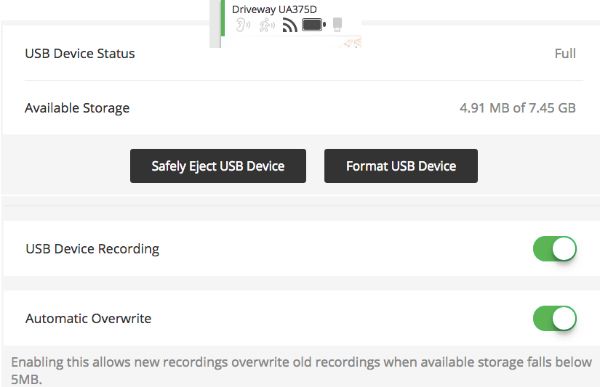Click the camera battery level icon
This screenshot has width=600, height=387.
[314, 25]
